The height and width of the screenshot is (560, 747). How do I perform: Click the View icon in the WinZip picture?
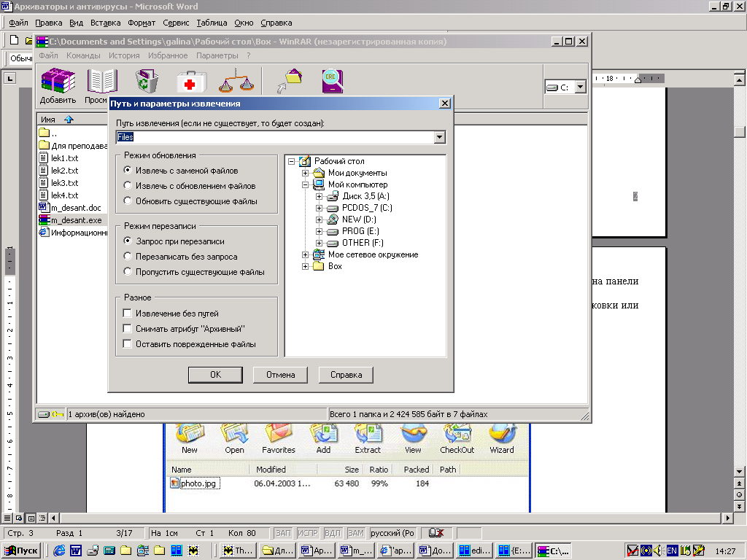pyautogui.click(x=413, y=434)
